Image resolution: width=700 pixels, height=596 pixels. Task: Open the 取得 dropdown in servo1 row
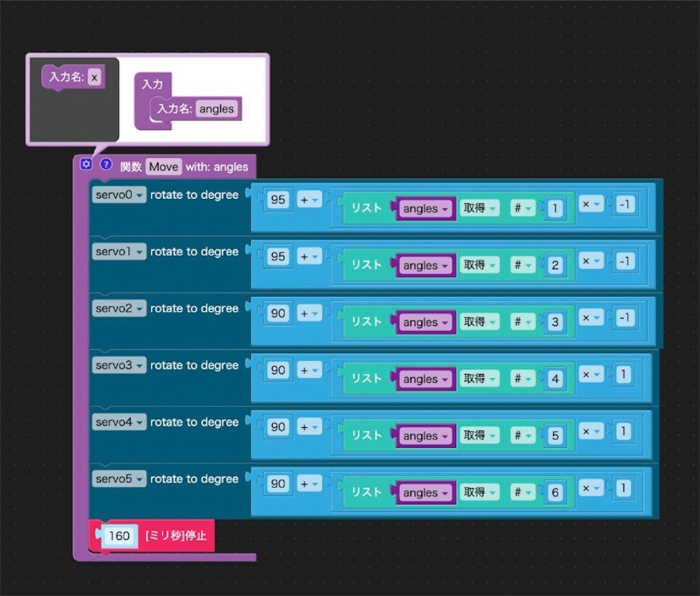pos(479,265)
